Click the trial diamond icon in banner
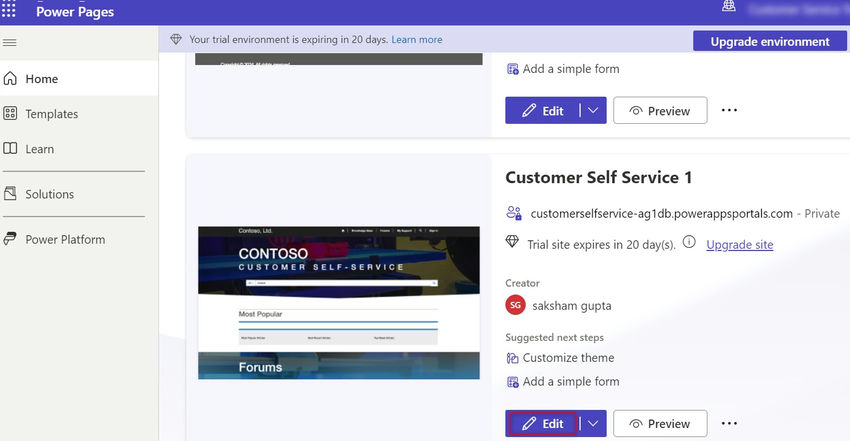This screenshot has width=850, height=441. (x=176, y=40)
